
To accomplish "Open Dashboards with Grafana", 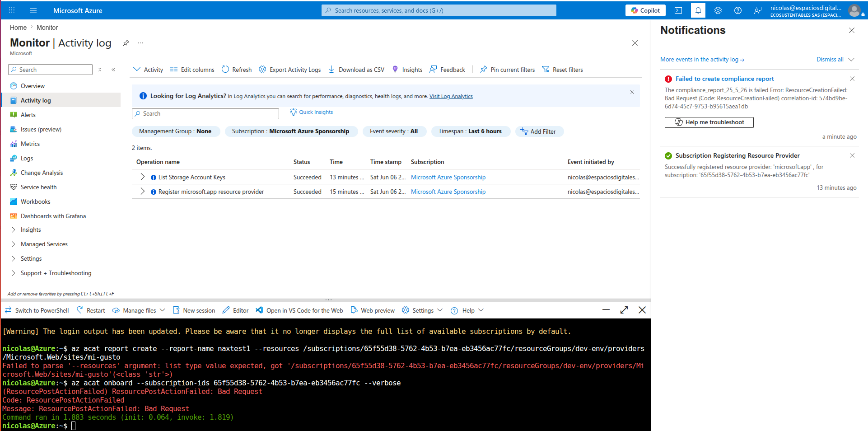I will 53,216.
